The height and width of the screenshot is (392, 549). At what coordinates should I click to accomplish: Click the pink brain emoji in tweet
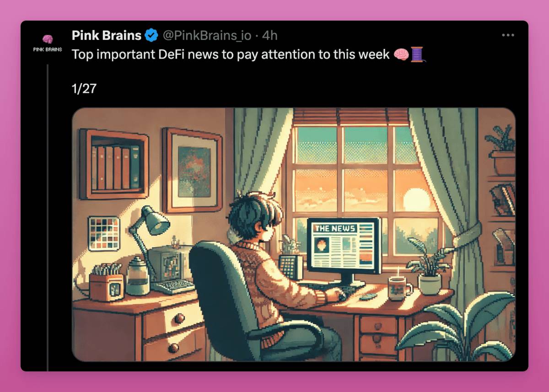pyautogui.click(x=401, y=55)
